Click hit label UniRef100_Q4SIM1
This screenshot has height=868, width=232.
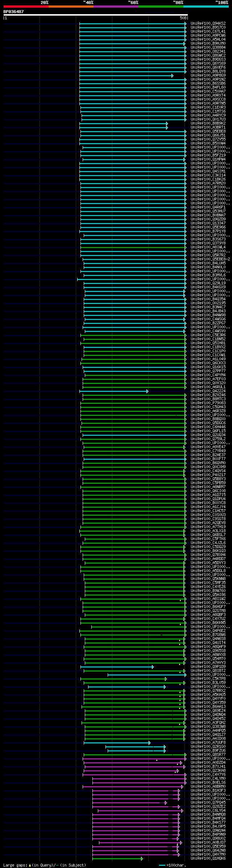click(208, 171)
